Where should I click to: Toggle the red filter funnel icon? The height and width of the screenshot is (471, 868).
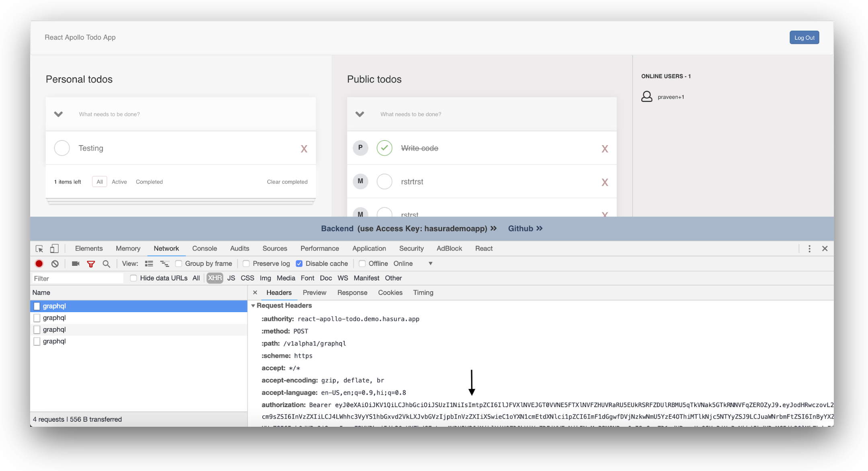(91, 264)
